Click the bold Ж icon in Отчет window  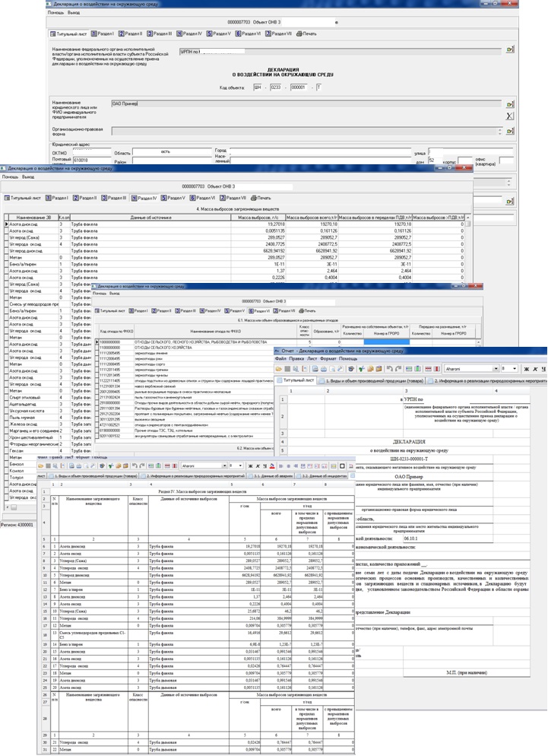pos(524,368)
